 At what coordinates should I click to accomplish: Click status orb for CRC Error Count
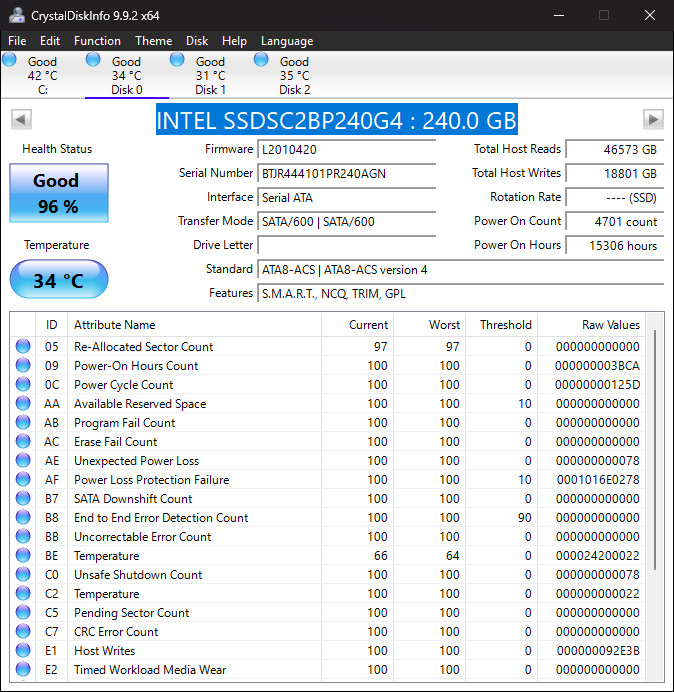pyautogui.click(x=23, y=631)
